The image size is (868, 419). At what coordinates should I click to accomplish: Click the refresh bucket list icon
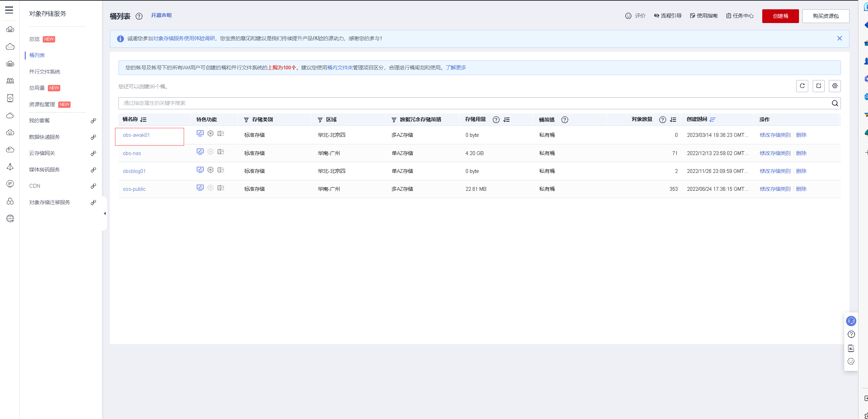[x=802, y=86]
